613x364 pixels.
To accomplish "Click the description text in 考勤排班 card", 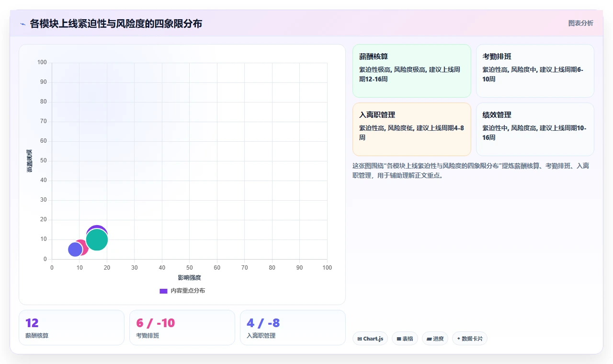I will pyautogui.click(x=533, y=74).
